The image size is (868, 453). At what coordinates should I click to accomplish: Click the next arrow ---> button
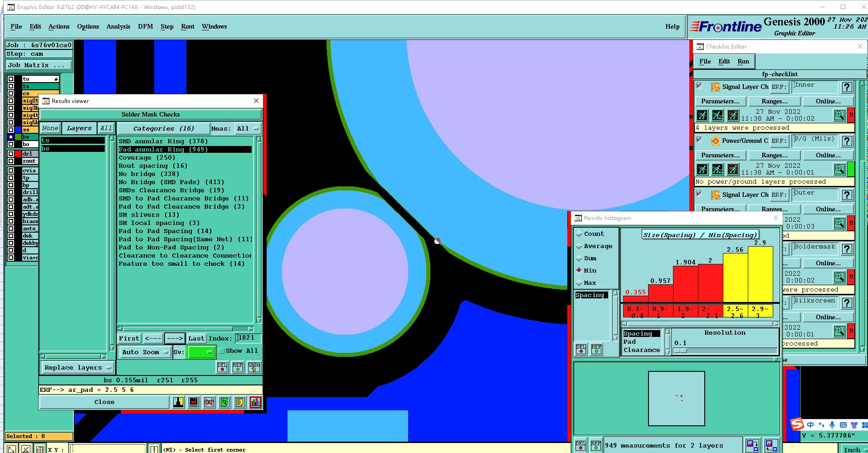tap(175, 338)
